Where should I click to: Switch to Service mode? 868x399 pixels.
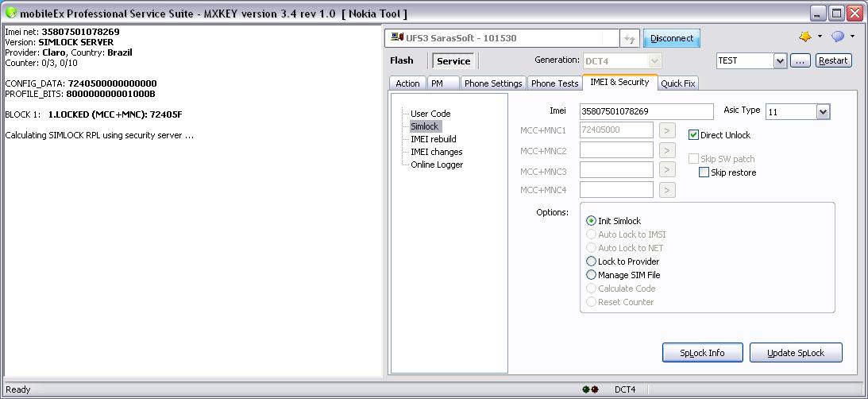point(453,61)
